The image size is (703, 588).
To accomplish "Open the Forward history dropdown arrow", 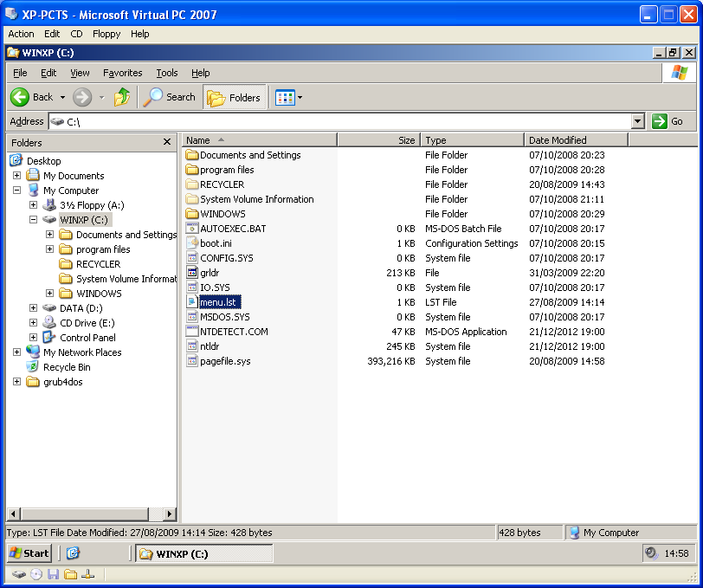I will tap(102, 97).
